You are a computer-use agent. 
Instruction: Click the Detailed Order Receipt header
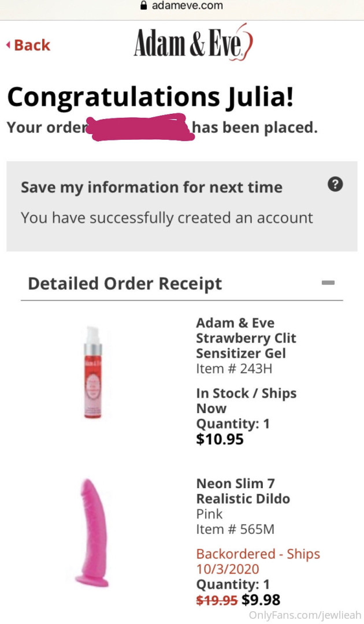tap(125, 284)
